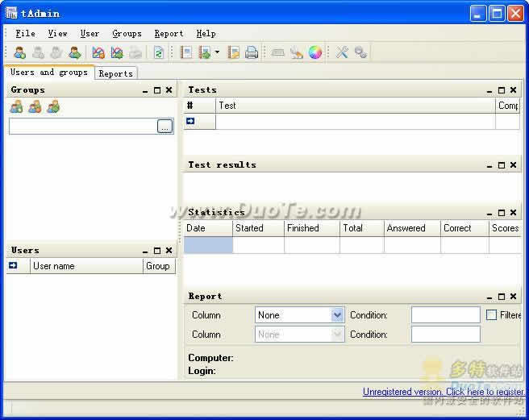Image resolution: width=529 pixels, height=420 pixels.
Task: Click the second Condition input field
Action: (x=446, y=335)
